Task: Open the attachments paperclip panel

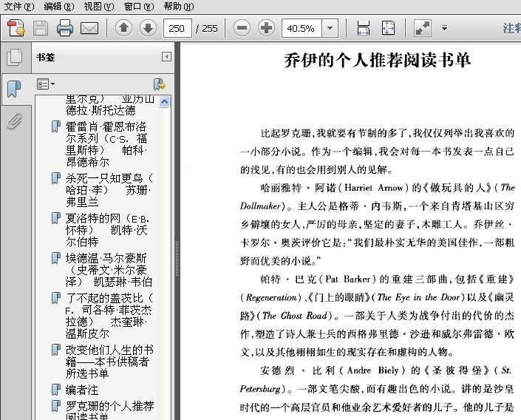Action: point(14,122)
